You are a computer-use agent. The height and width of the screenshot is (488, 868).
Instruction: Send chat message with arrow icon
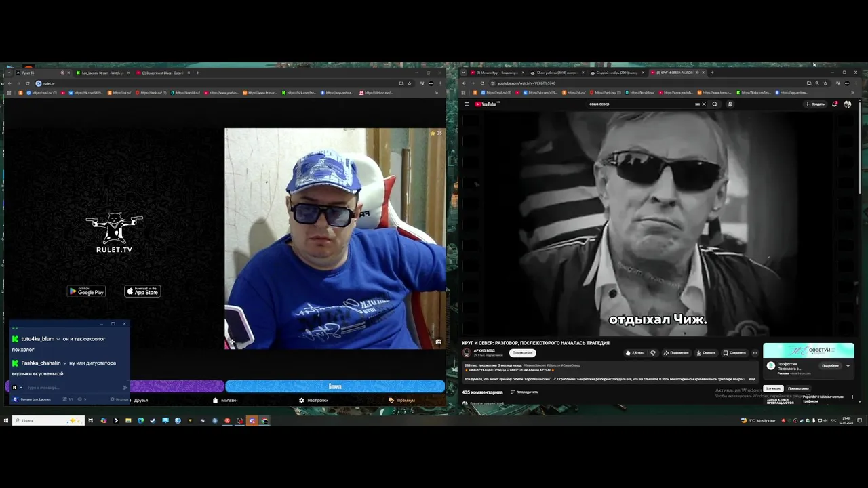point(125,388)
